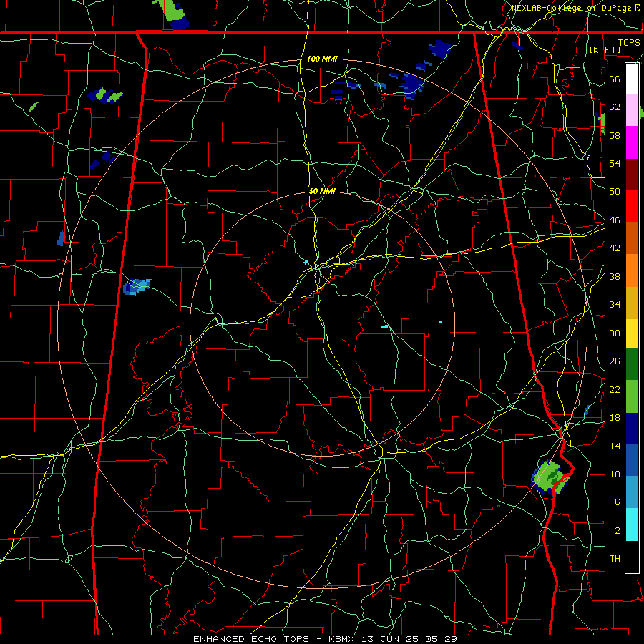Click black threshold swatch beside TH
The image size is (644, 644).
[632, 557]
